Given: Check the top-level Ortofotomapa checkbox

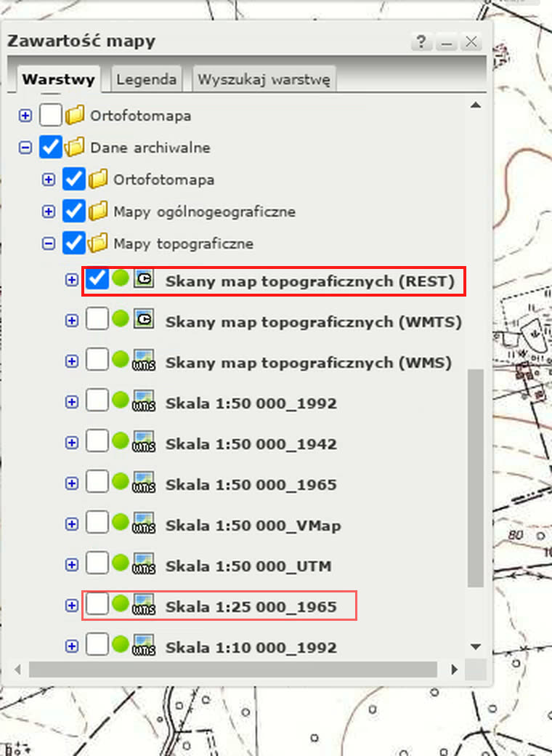Looking at the screenshot, I should [50, 115].
